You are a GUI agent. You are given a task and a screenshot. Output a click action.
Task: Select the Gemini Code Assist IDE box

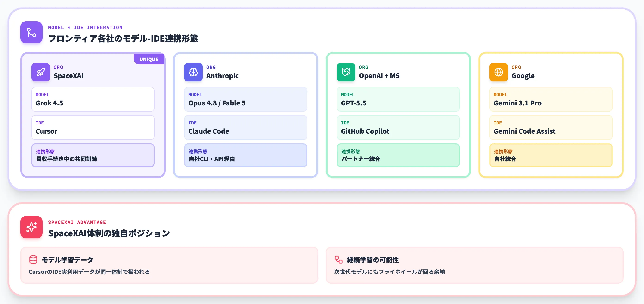[551, 127]
